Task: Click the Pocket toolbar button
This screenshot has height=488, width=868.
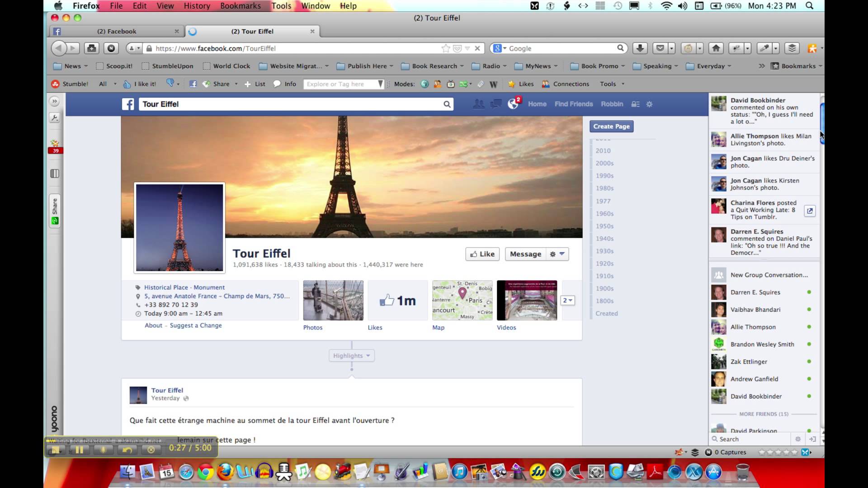Action: coord(660,48)
